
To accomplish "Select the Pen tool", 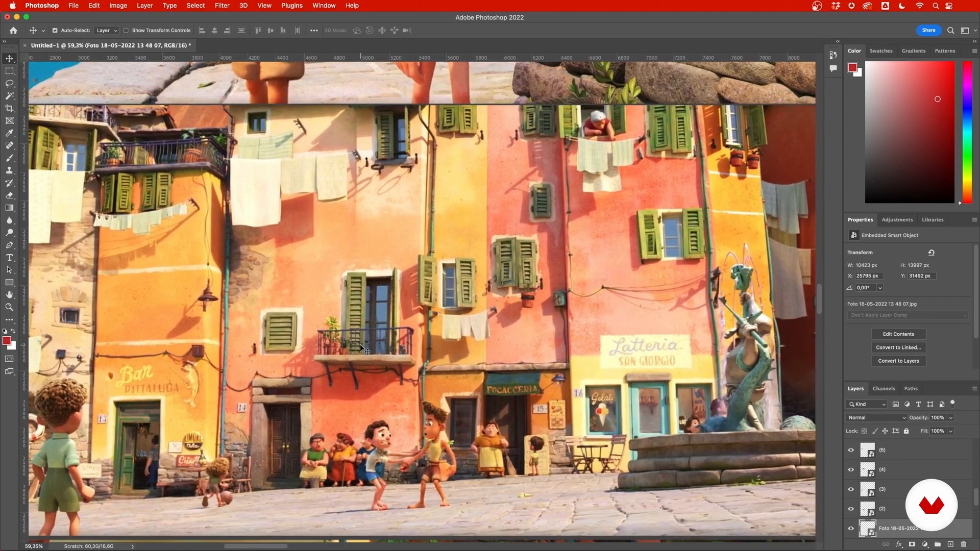I will coord(9,245).
